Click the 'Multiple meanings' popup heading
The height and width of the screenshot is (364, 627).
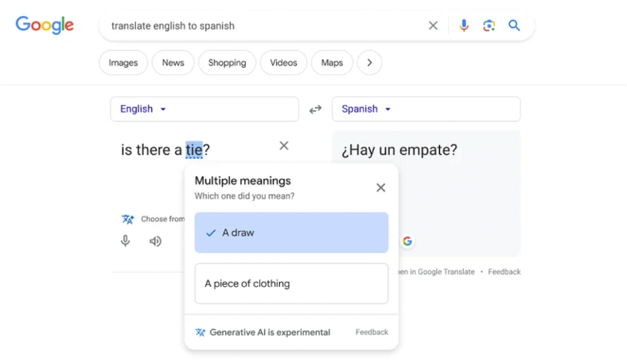click(x=243, y=180)
